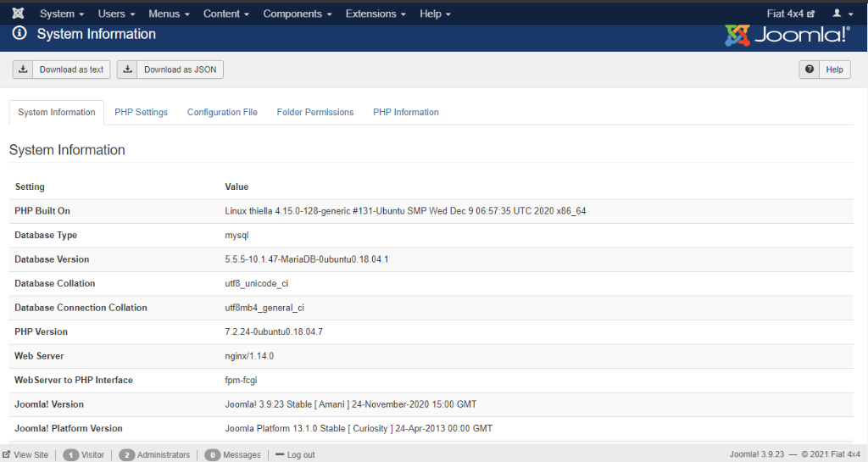Click the Help toolbar button
868x462 pixels.
tap(824, 70)
